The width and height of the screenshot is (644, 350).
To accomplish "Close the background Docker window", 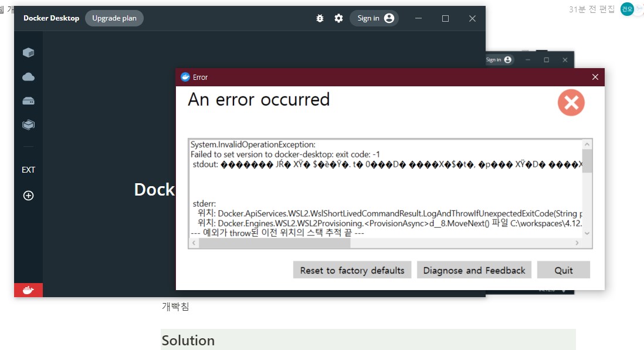I will pyautogui.click(x=565, y=60).
